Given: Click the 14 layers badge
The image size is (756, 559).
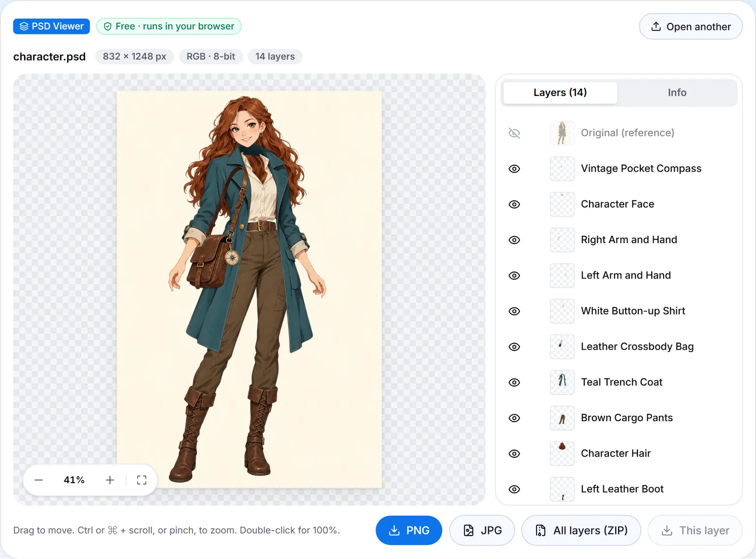Looking at the screenshot, I should [x=275, y=57].
